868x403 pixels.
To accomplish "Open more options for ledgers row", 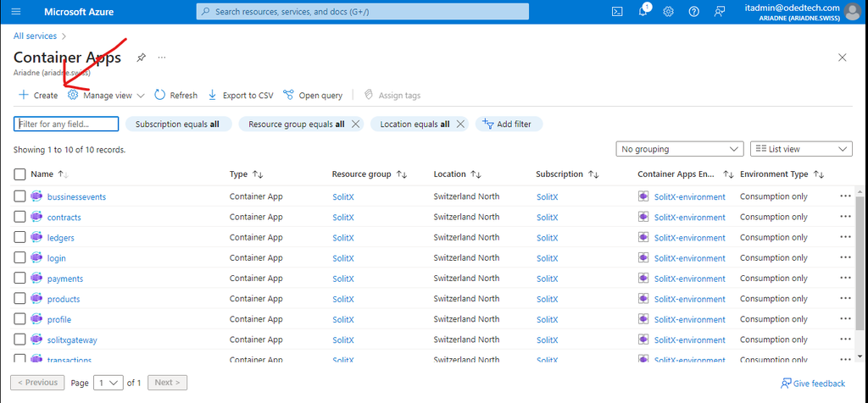I will 845,236.
